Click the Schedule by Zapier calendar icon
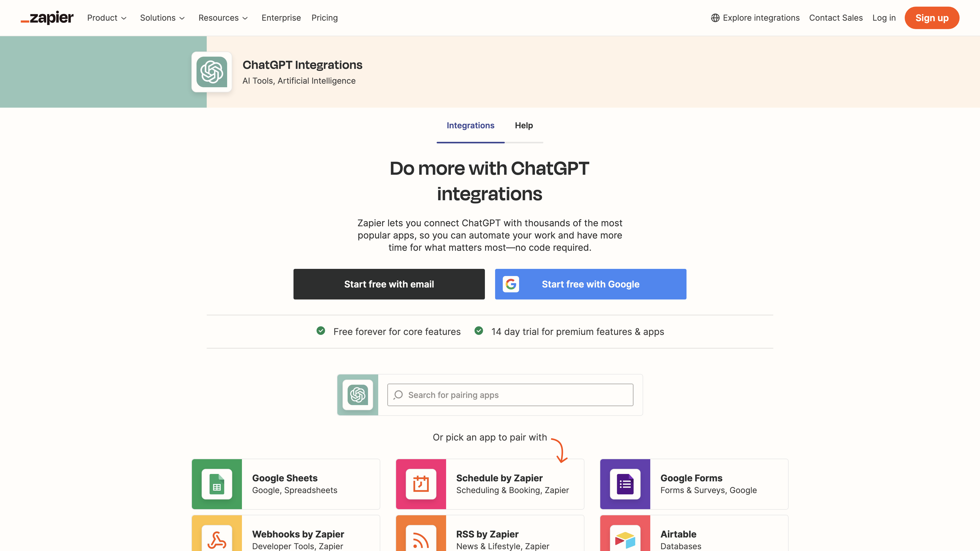This screenshot has height=551, width=980. click(421, 484)
